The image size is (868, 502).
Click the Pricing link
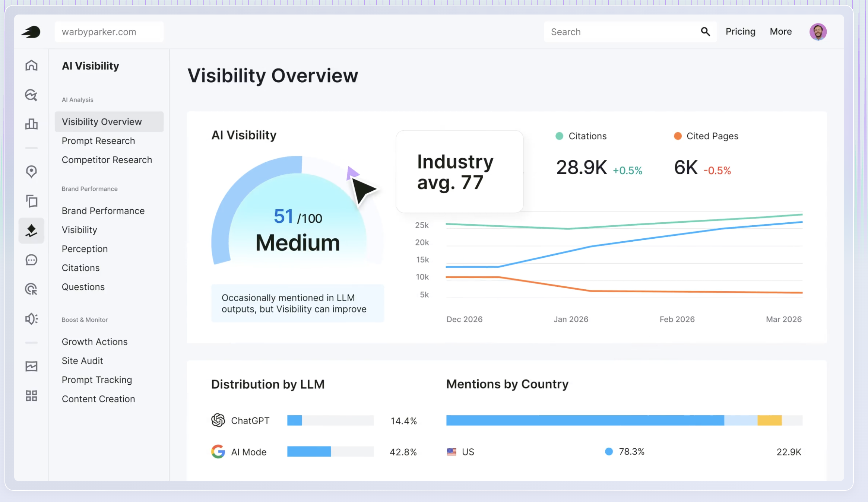click(740, 32)
